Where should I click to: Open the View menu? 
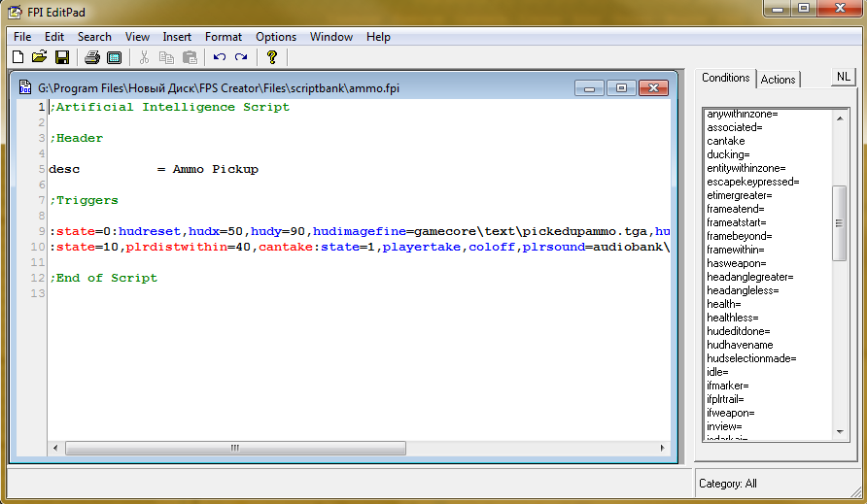point(137,37)
